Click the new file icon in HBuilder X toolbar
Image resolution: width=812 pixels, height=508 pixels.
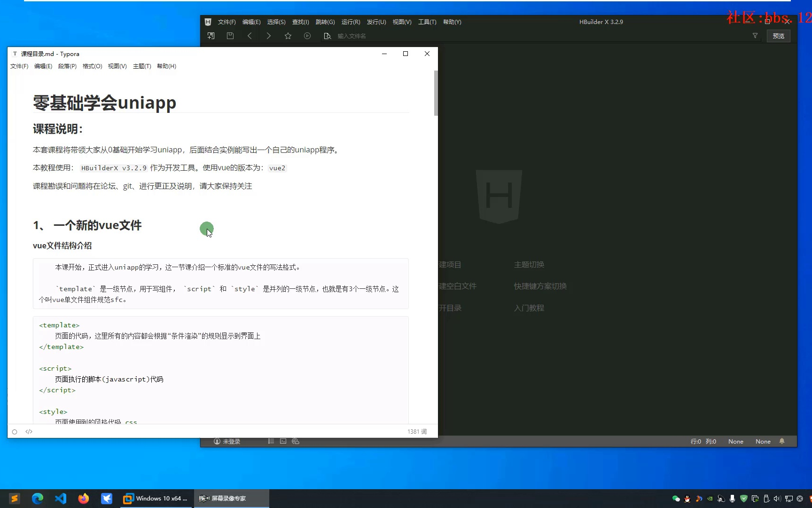(211, 36)
